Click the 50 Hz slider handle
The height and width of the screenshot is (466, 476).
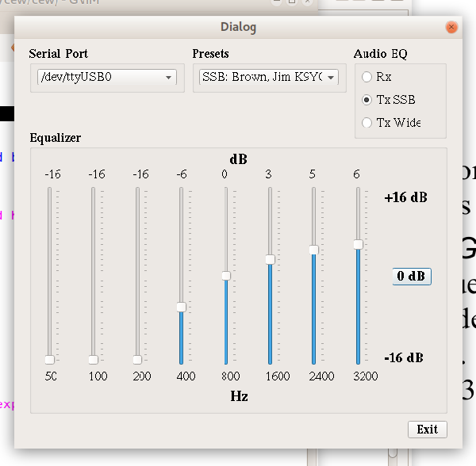49,360
